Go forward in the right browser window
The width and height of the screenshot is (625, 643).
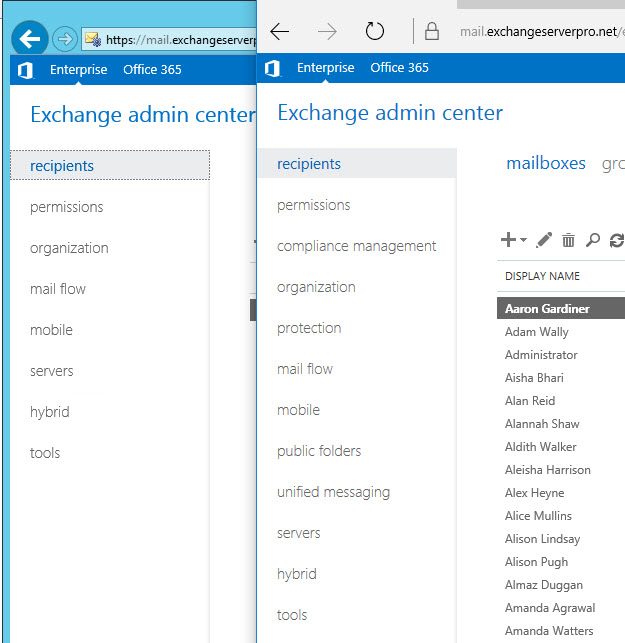pos(327,32)
